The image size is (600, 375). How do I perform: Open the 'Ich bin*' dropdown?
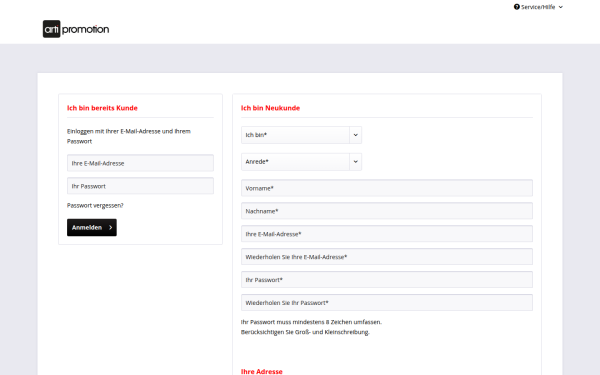coord(301,135)
